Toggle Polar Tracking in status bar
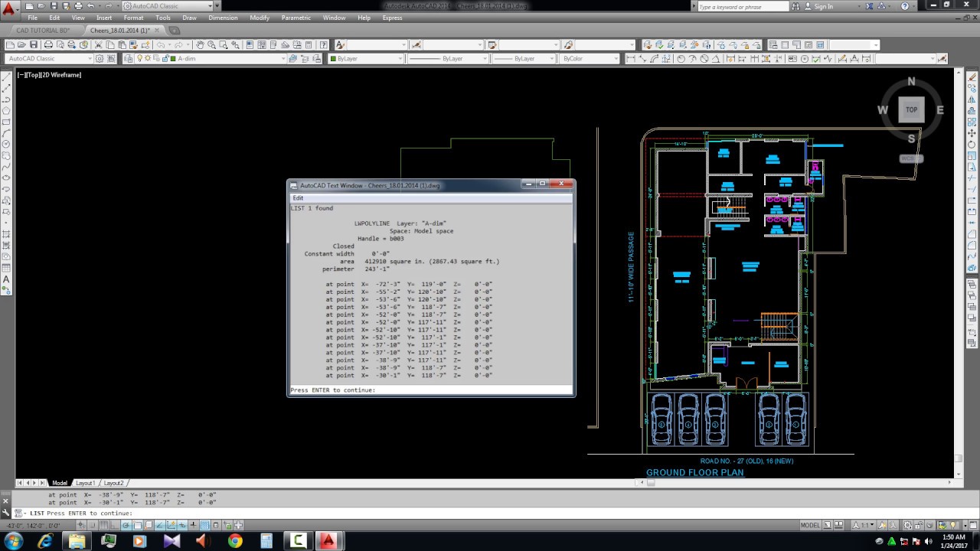This screenshot has width=980, height=551. click(126, 525)
